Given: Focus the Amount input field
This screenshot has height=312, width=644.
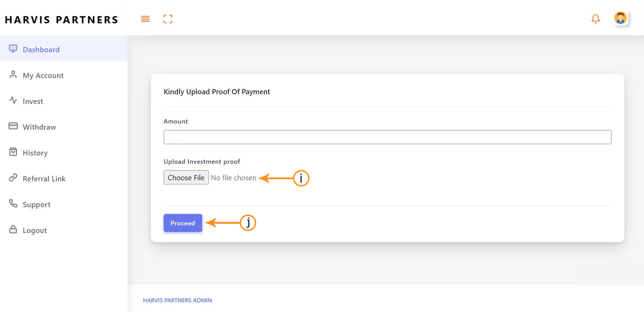Looking at the screenshot, I should click(387, 137).
